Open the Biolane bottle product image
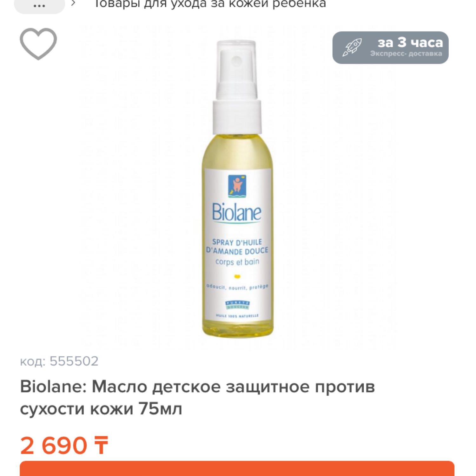The width and height of the screenshot is (476, 476). tap(237, 189)
